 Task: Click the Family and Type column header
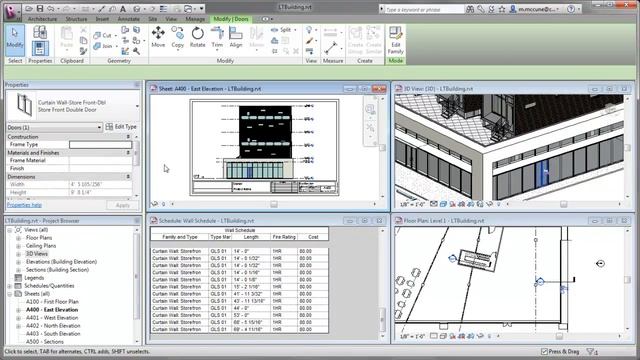click(x=180, y=237)
